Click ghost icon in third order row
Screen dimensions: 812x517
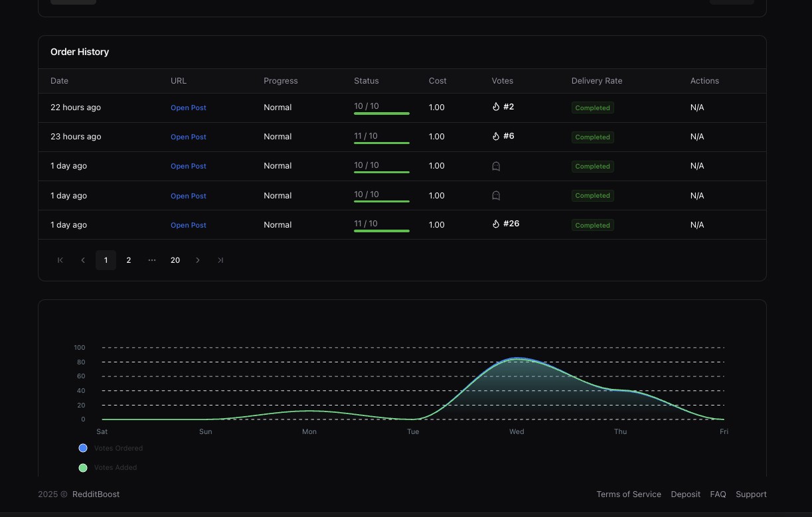click(496, 167)
